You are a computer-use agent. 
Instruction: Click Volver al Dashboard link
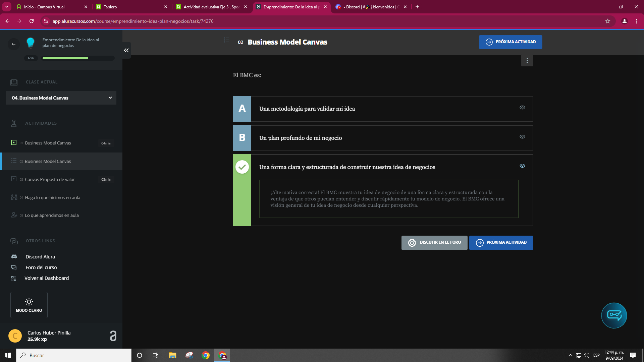click(x=47, y=278)
